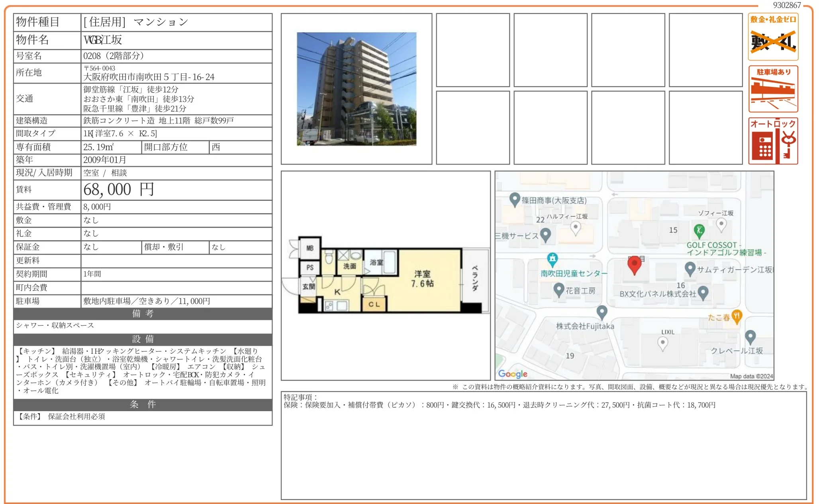
Task: Click the 保証会社利用必須 condition text
Action: (x=76, y=416)
